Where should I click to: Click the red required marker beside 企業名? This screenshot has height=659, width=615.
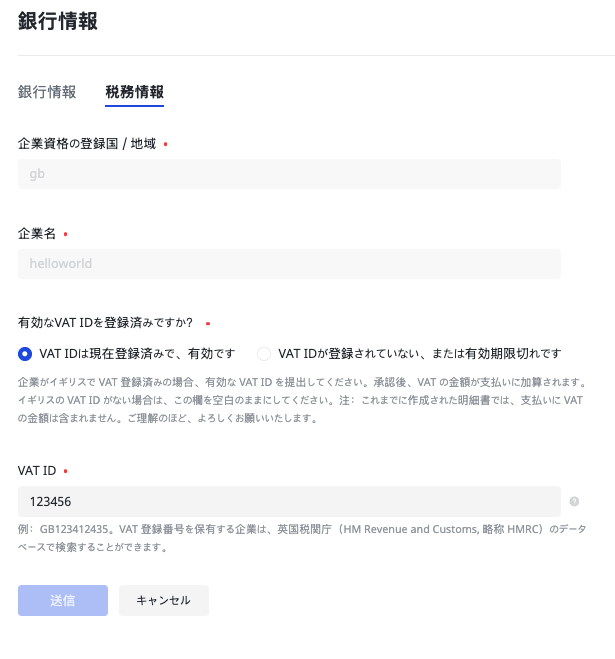click(x=66, y=235)
